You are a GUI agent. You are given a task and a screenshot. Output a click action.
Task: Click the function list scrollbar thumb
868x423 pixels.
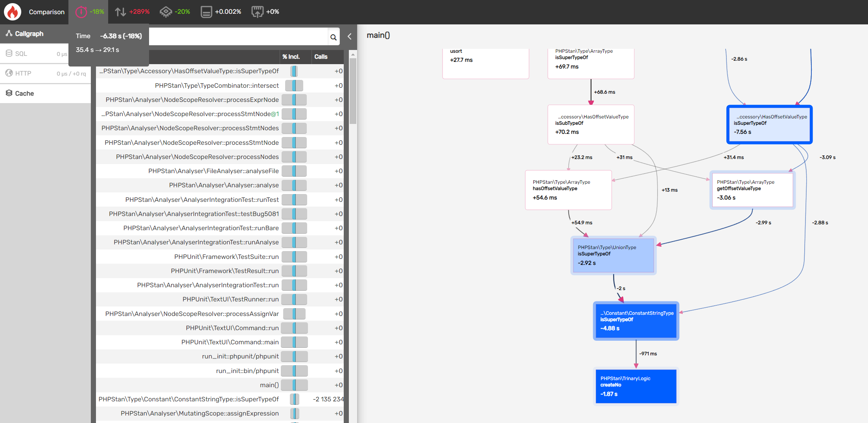pyautogui.click(x=353, y=91)
